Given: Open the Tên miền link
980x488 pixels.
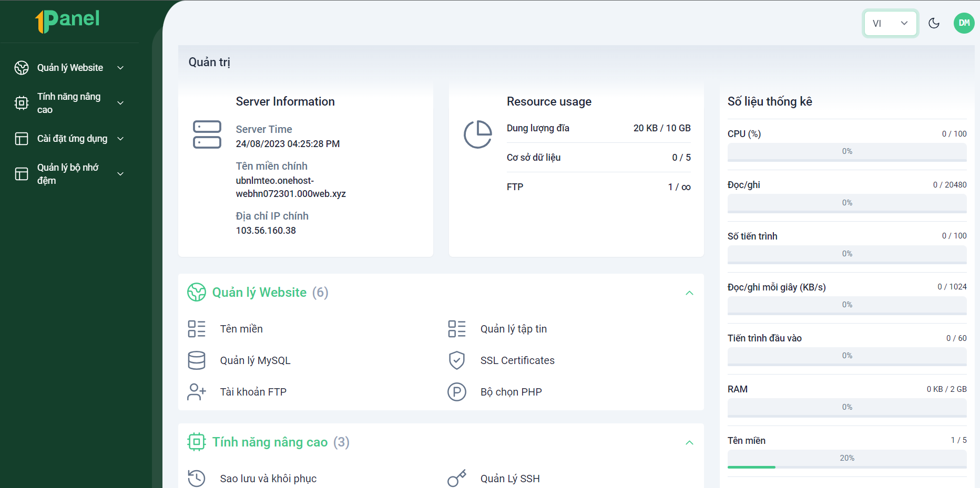Looking at the screenshot, I should pyautogui.click(x=241, y=329).
